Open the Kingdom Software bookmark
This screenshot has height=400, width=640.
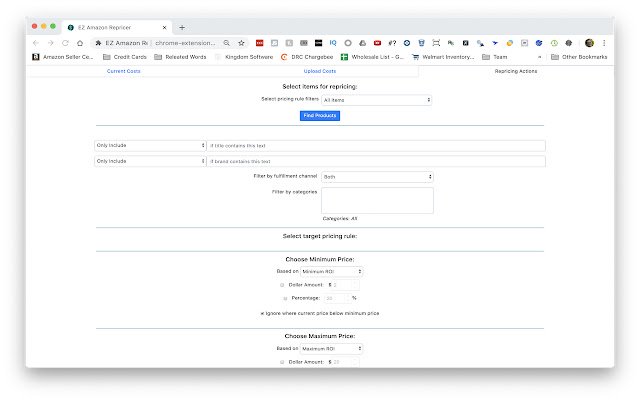click(244, 57)
